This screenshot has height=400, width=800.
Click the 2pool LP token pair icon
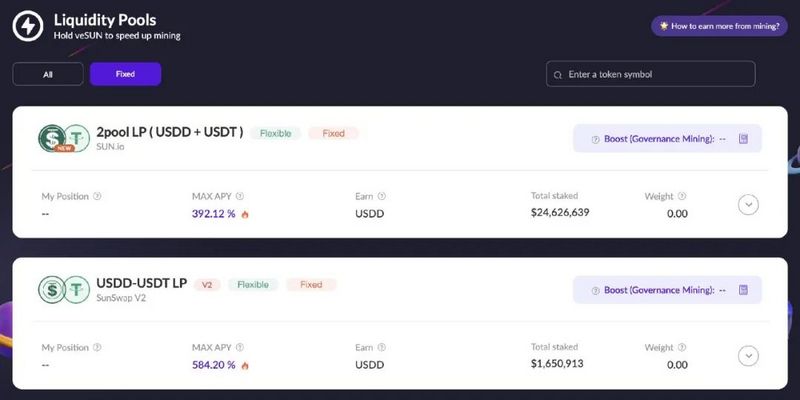tap(64, 139)
